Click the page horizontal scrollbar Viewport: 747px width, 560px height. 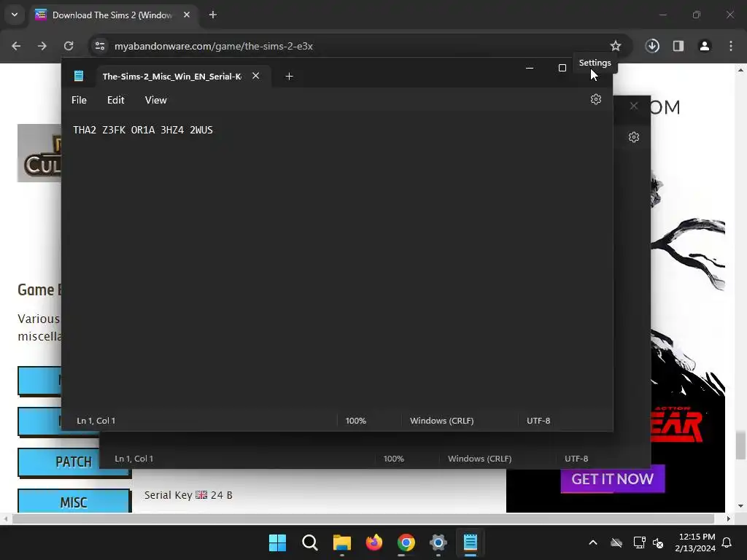(x=363, y=518)
